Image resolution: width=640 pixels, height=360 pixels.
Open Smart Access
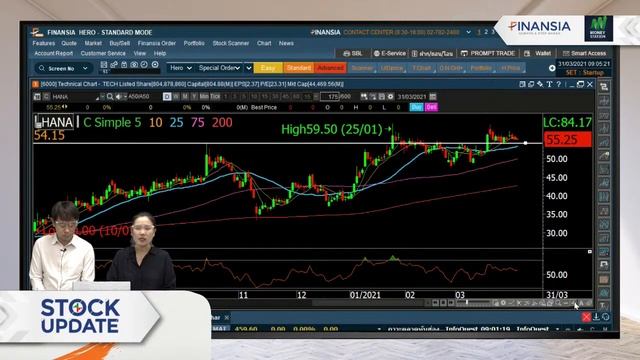[x=584, y=53]
